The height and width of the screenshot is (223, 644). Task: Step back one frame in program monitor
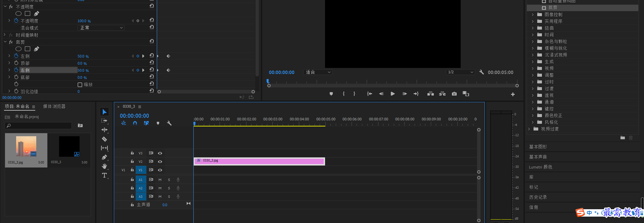tap(381, 94)
